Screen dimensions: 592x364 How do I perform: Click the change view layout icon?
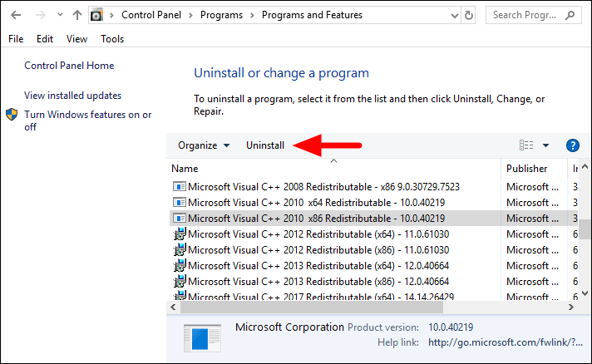pyautogui.click(x=526, y=145)
